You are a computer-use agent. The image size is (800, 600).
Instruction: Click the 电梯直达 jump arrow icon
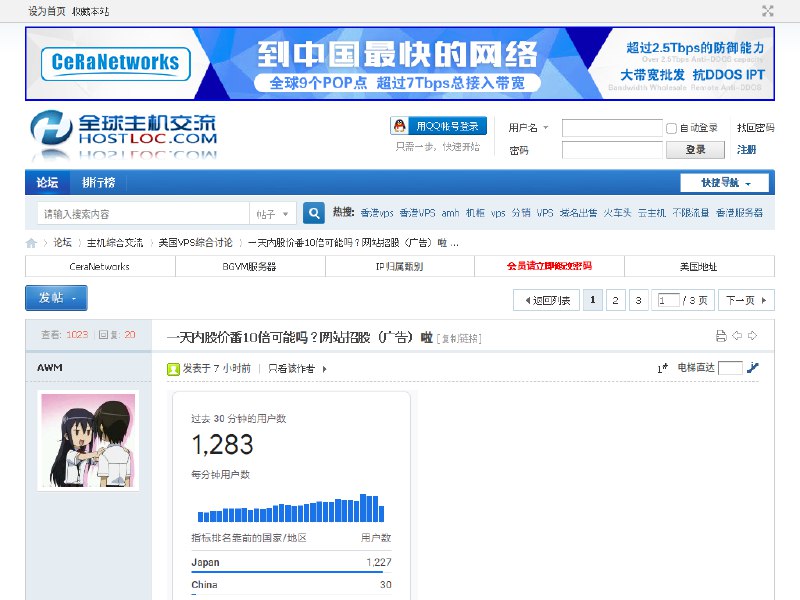(752, 368)
